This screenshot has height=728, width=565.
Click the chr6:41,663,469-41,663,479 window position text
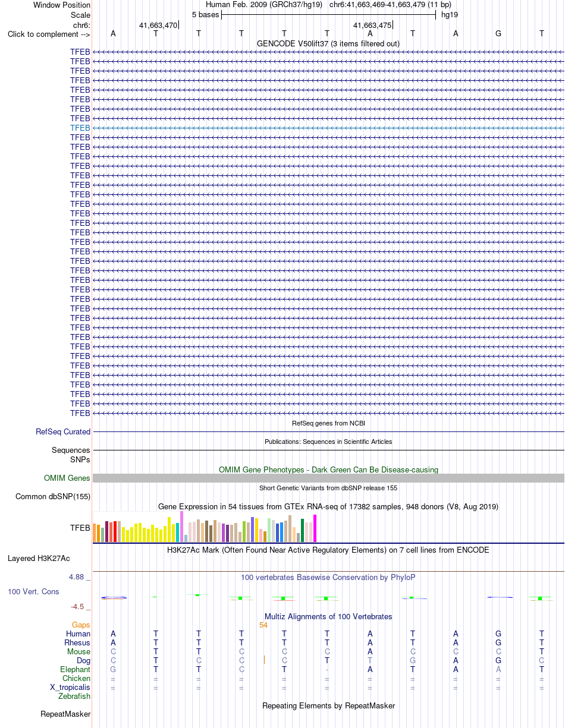pyautogui.click(x=390, y=5)
